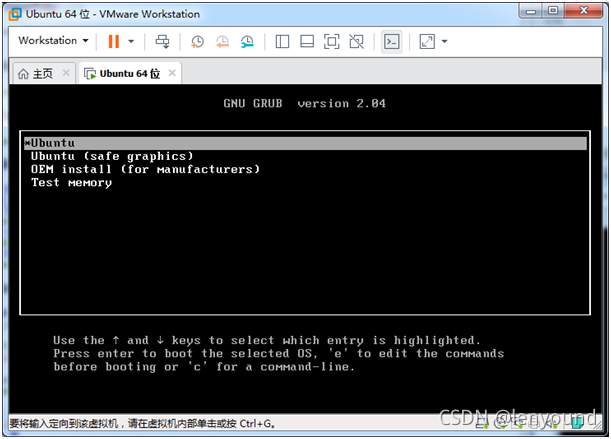
Task: Send Ctrl+Alt+Del to the virtual machine
Action: pyautogui.click(x=162, y=41)
